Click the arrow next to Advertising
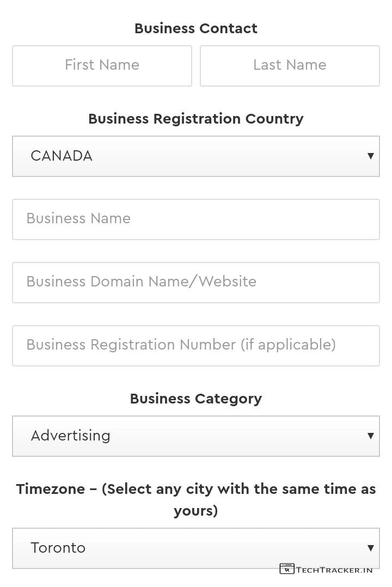This screenshot has width=392, height=587. point(370,436)
